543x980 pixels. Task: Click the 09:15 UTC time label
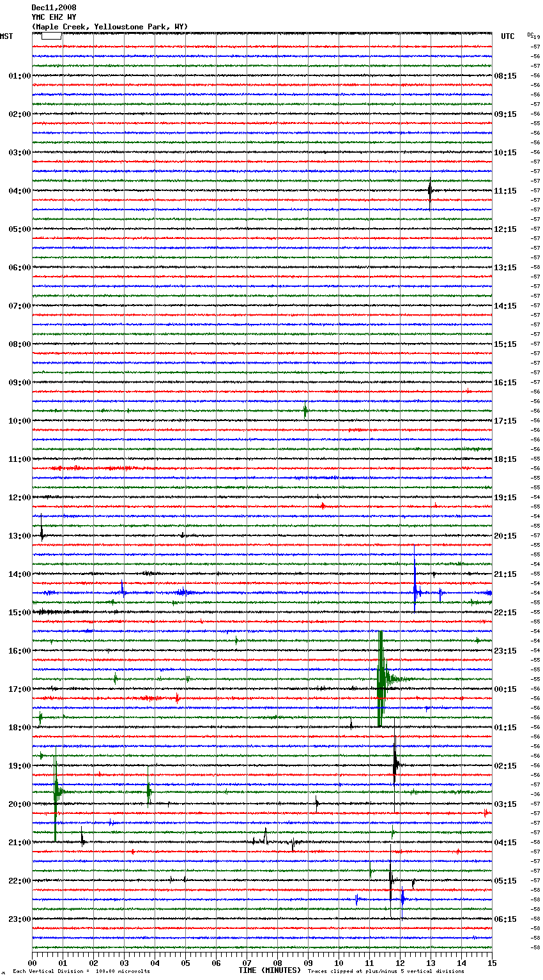pos(505,114)
